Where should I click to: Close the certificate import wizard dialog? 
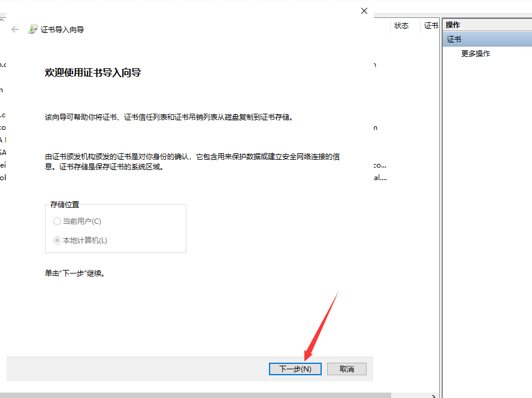(x=364, y=11)
